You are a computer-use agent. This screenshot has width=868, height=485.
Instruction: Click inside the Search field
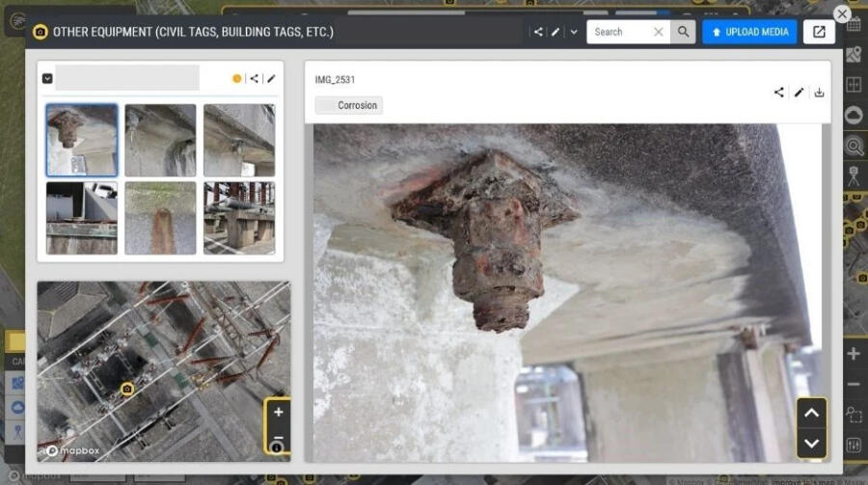pos(617,32)
